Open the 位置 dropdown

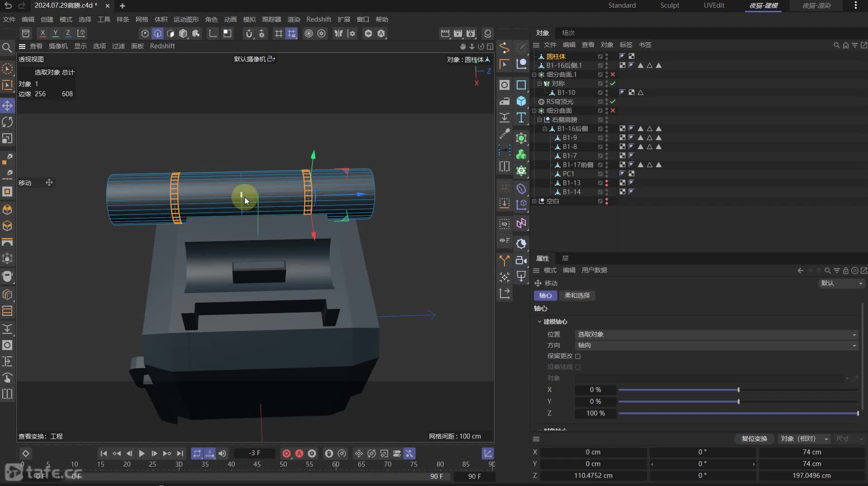point(717,334)
